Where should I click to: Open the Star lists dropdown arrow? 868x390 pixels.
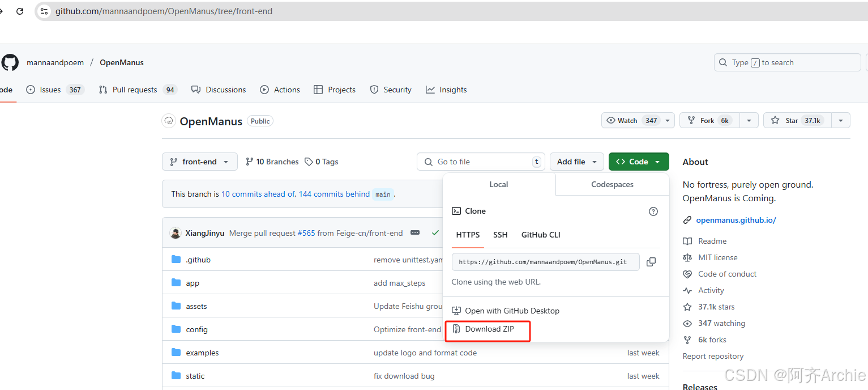pyautogui.click(x=840, y=121)
